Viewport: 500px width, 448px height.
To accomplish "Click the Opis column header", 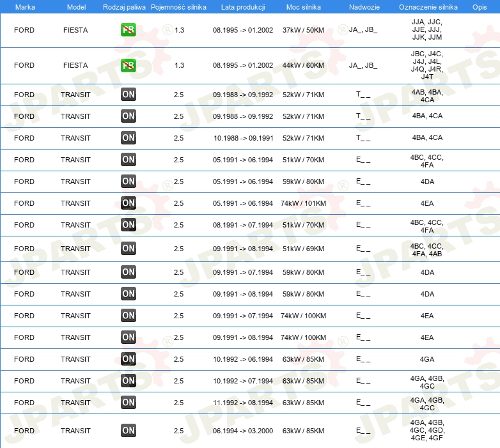I will click(480, 7).
